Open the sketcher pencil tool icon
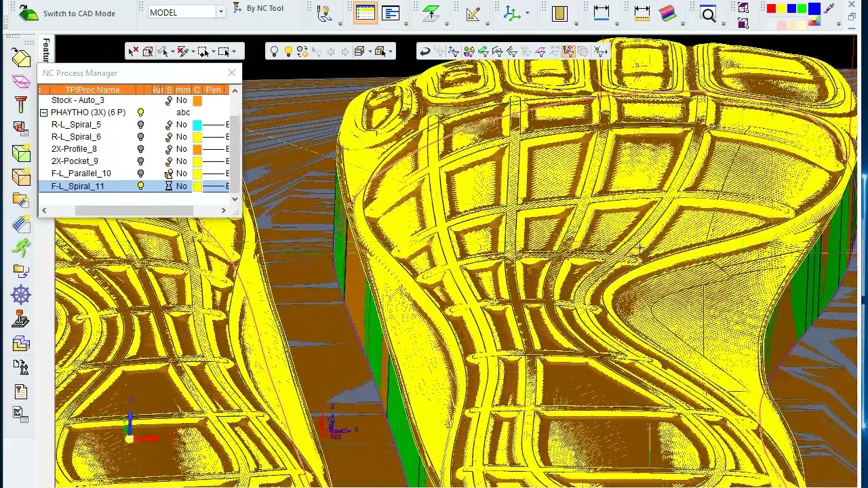 tap(473, 13)
